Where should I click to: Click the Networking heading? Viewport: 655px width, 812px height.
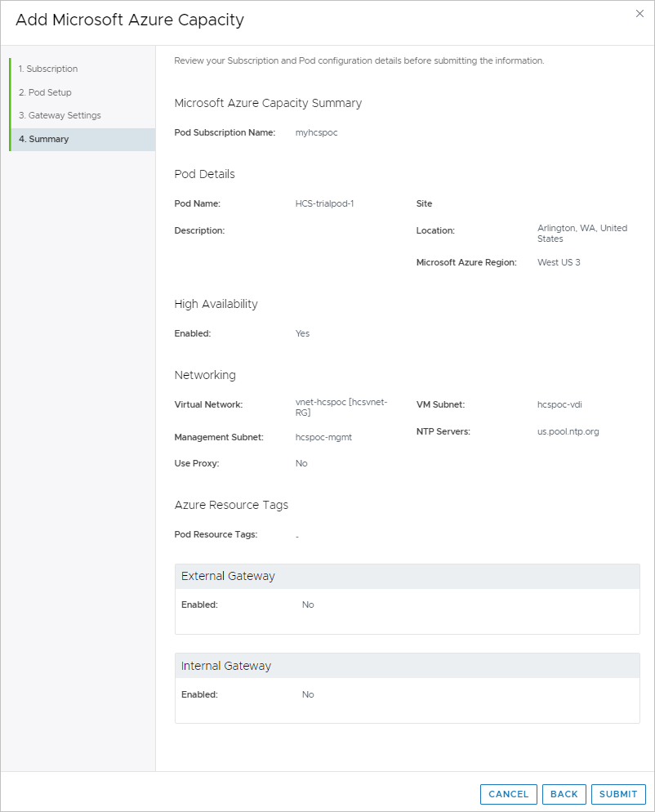(x=205, y=375)
